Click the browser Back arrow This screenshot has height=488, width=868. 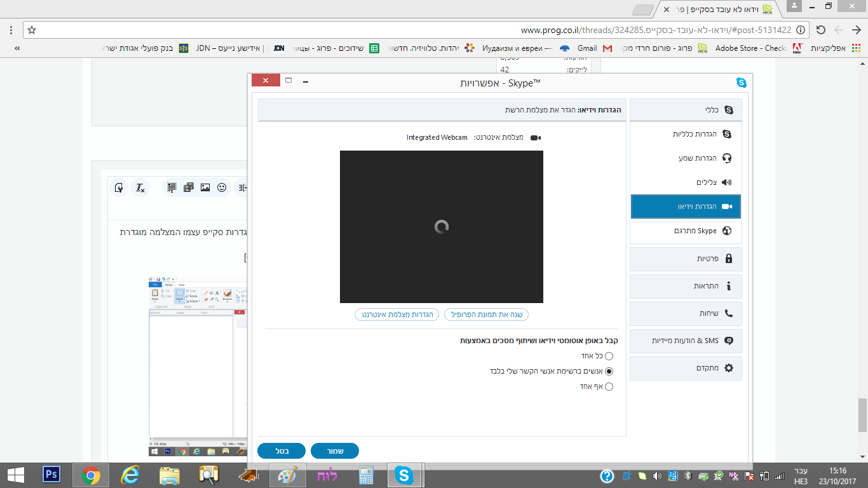855,30
